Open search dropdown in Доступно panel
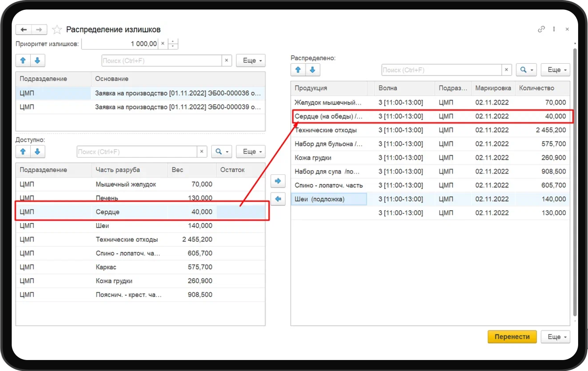This screenshot has width=588, height=371. [x=222, y=152]
